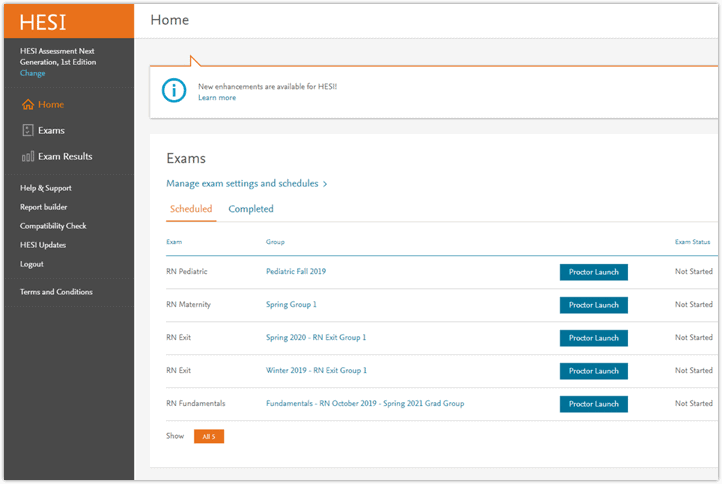Click the Exam Results bar chart icon
The width and height of the screenshot is (722, 484).
(27, 157)
